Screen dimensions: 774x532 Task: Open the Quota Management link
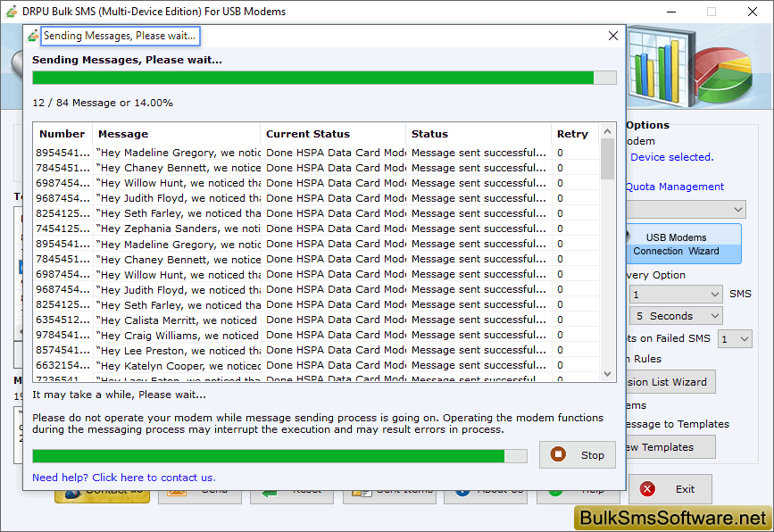[x=674, y=187]
